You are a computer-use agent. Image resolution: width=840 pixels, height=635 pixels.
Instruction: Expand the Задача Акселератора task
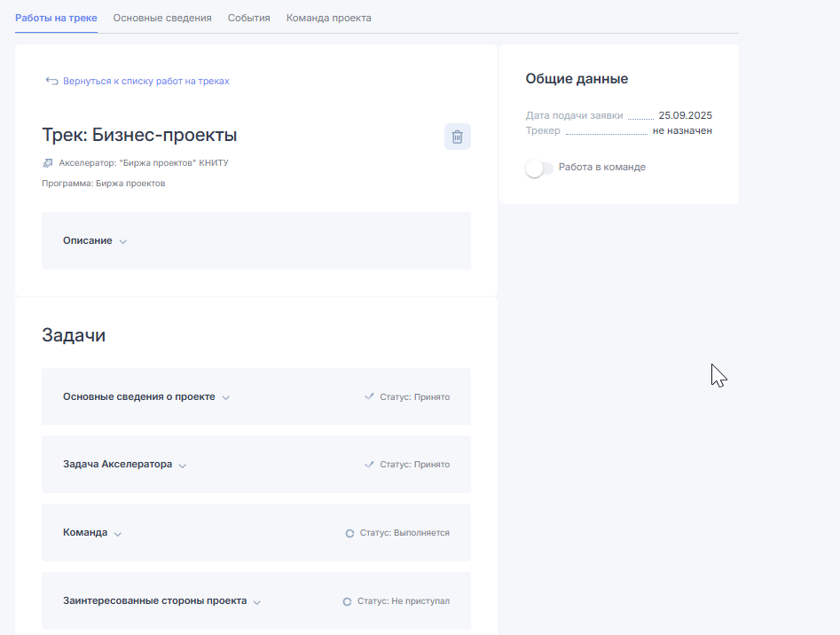[183, 466]
